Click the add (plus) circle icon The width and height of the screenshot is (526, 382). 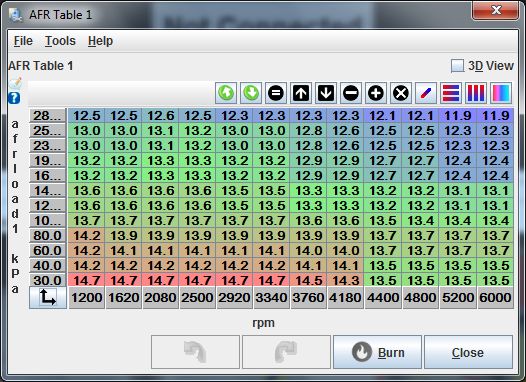[376, 93]
